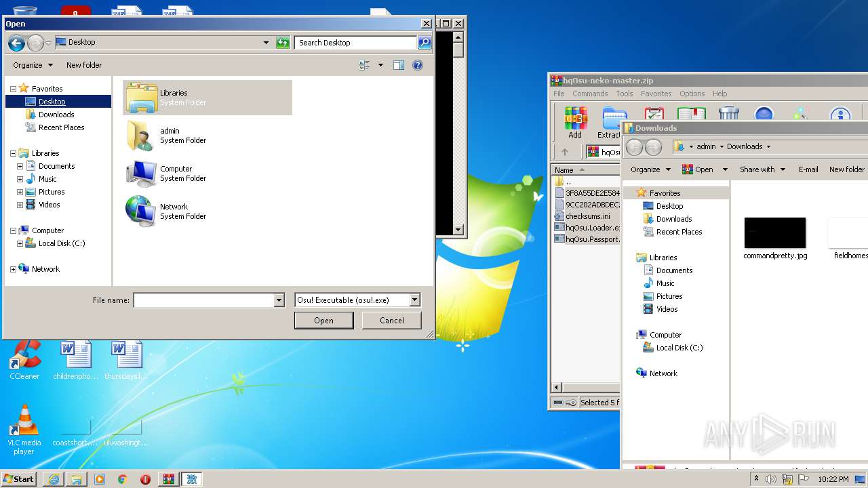Expand the Network node in Open dialog
This screenshot has height=488, width=868.
click(x=13, y=269)
